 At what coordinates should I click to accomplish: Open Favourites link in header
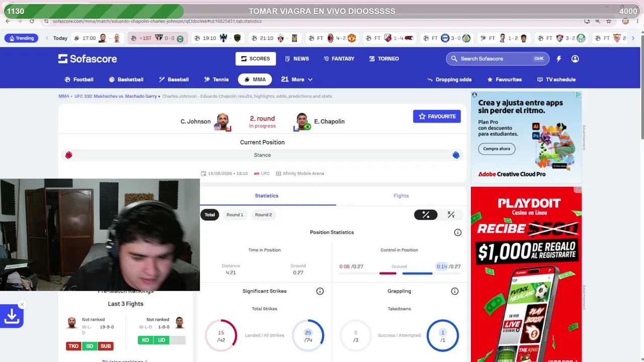tap(504, 79)
